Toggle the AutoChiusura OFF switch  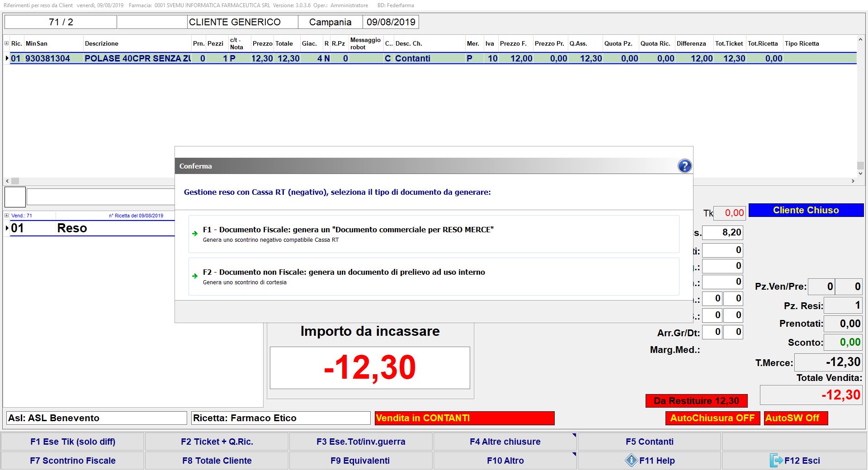[712, 418]
